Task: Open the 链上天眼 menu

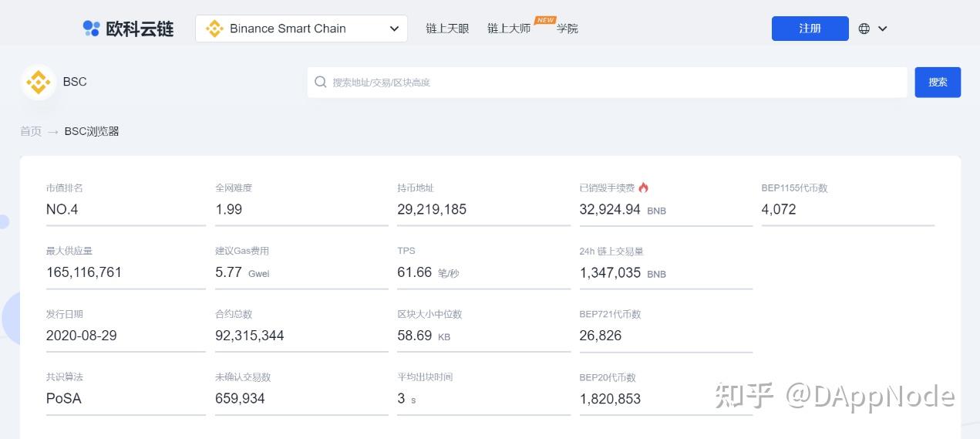Action: [447, 29]
